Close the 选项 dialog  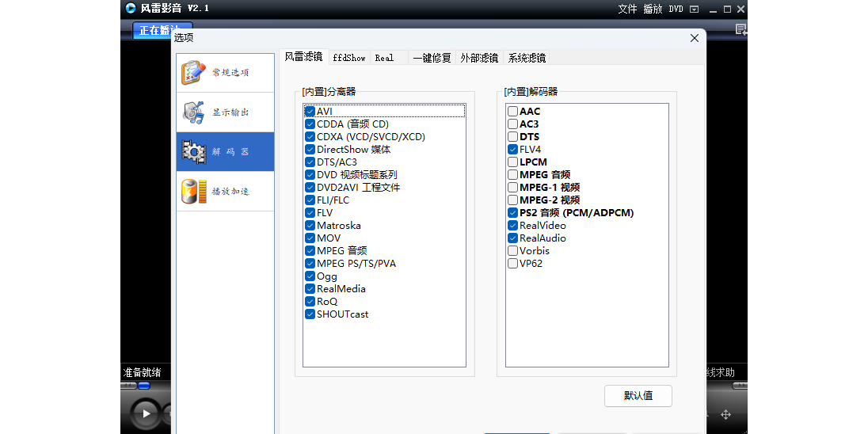click(695, 38)
